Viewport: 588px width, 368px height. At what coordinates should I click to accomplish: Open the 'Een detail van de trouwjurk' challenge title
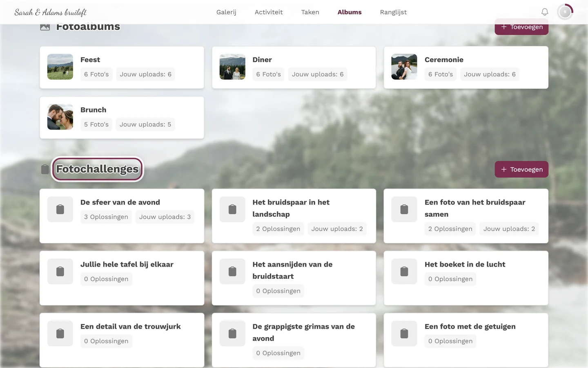coord(131,327)
